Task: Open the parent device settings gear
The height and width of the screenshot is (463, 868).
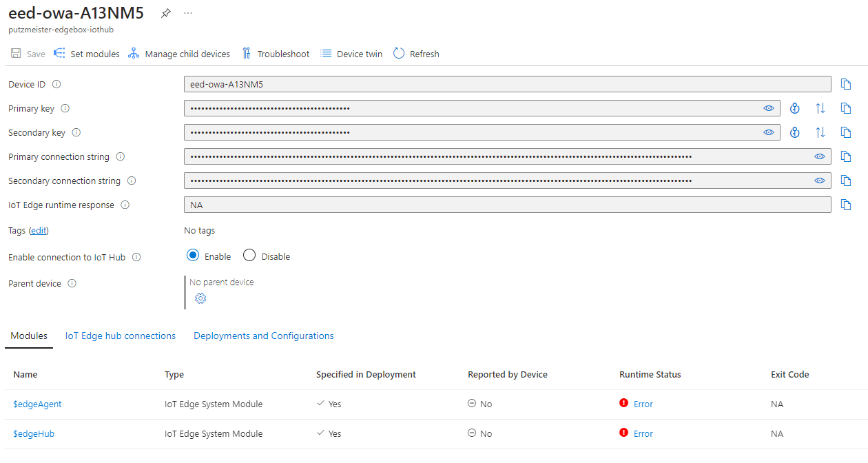Action: (x=200, y=298)
